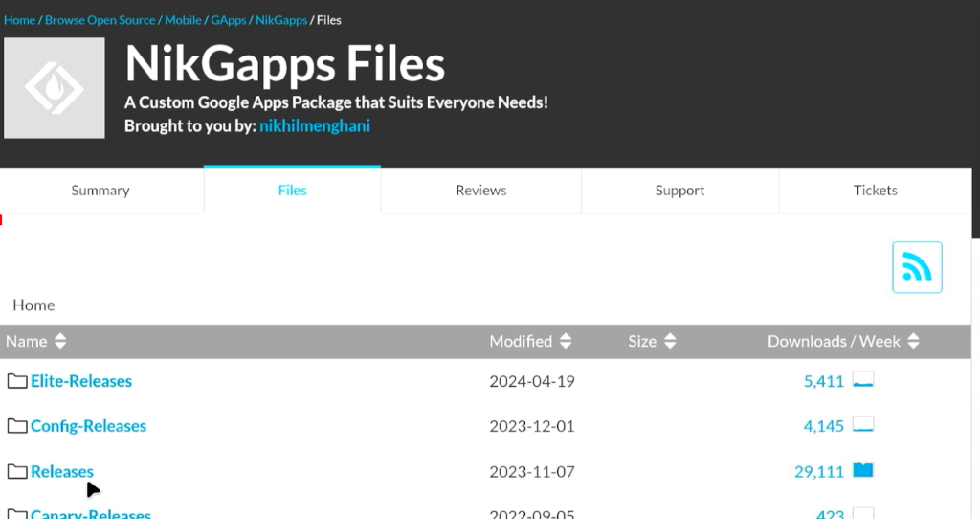This screenshot has width=980, height=519.
Task: Sort files by Modified date
Action: [530, 341]
